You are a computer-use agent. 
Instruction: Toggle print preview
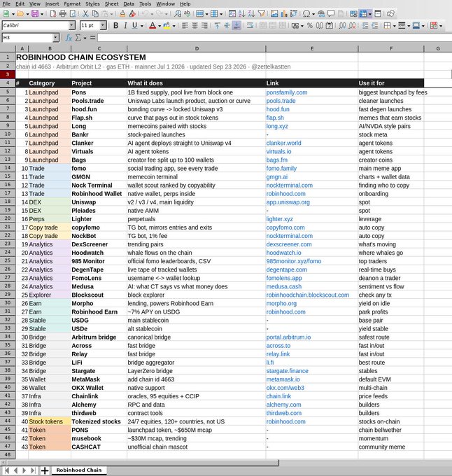tap(73, 14)
